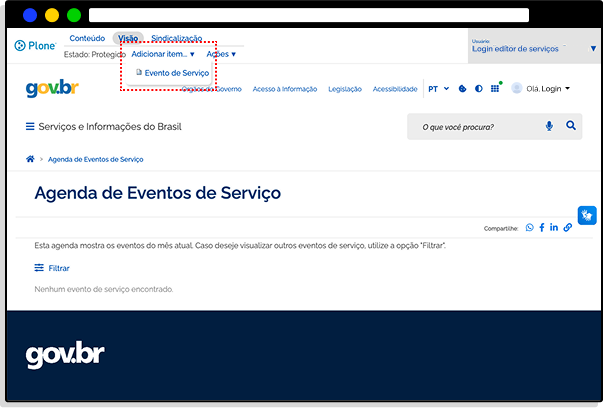Click the gov.br header logo
Screen dimensions: 603x408
tap(52, 88)
